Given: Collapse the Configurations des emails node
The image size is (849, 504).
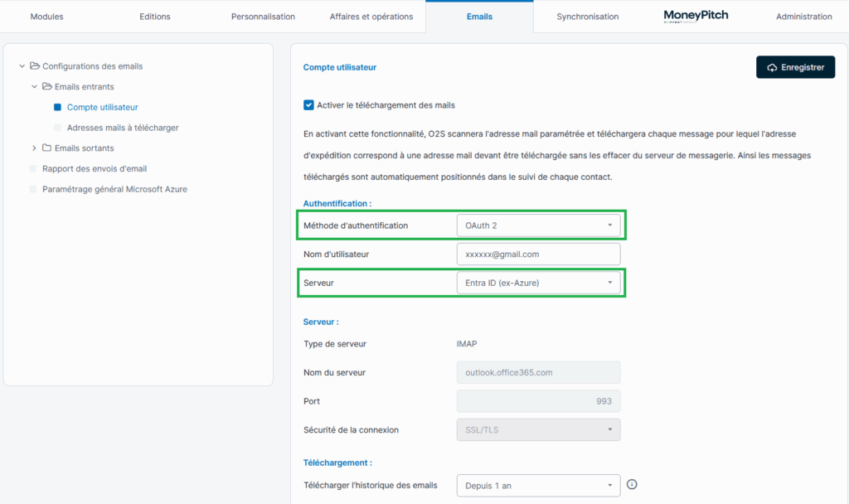Looking at the screenshot, I should [x=22, y=66].
